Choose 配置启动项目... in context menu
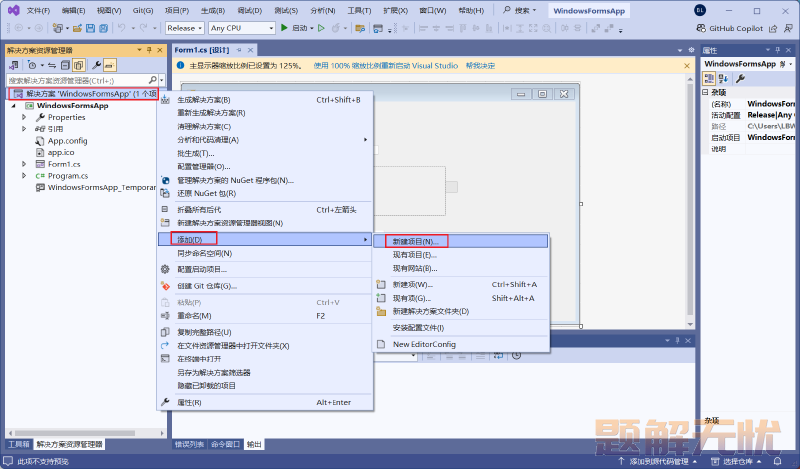Image resolution: width=800 pixels, height=469 pixels. [265, 269]
